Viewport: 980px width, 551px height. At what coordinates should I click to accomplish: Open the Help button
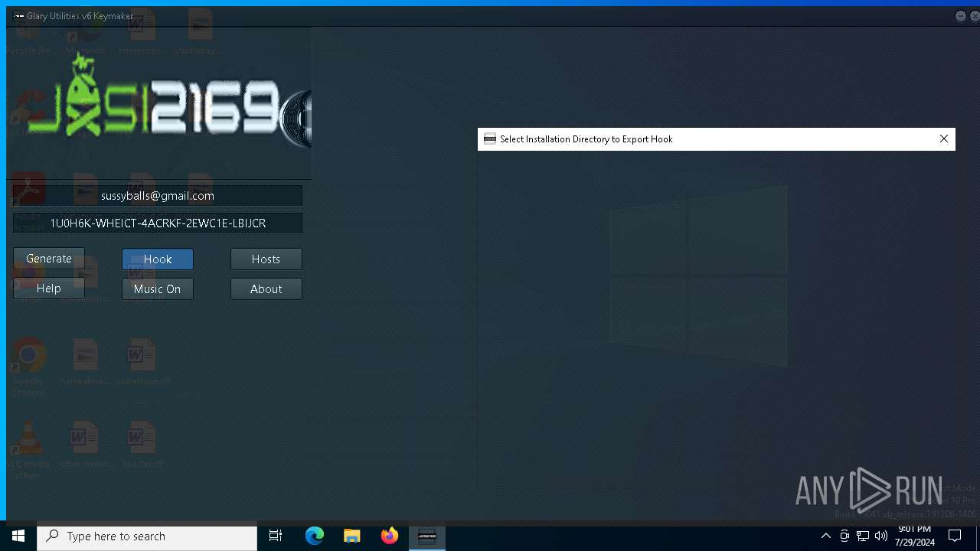tap(49, 289)
